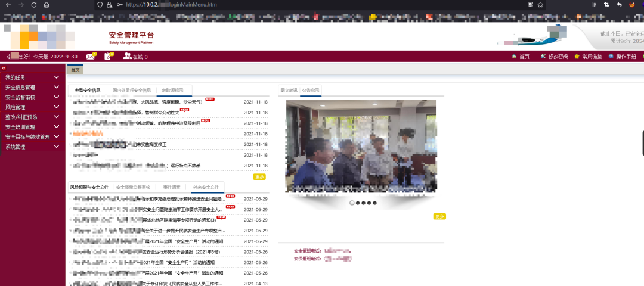This screenshot has width=644, height=286.
Task: Click the screenshot crop icon in browser toolbar
Action: click(x=606, y=5)
